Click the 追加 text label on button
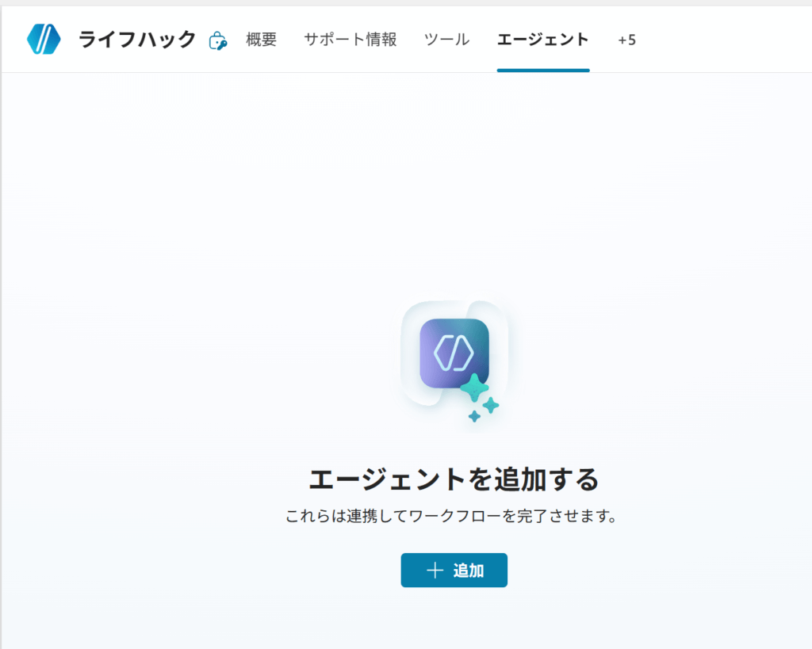 [469, 571]
